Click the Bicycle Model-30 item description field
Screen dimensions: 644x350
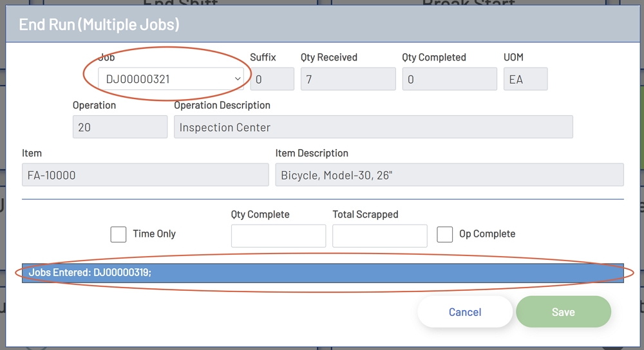coord(449,175)
